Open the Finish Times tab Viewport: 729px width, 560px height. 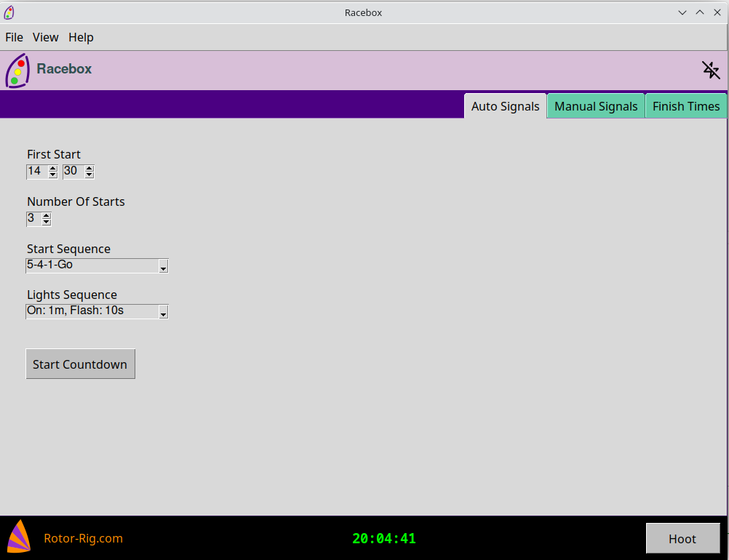pos(686,106)
